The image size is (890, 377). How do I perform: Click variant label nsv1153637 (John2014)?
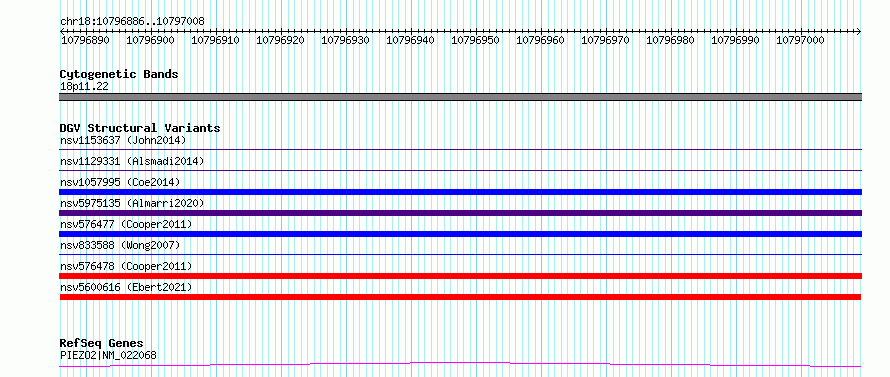pos(123,140)
